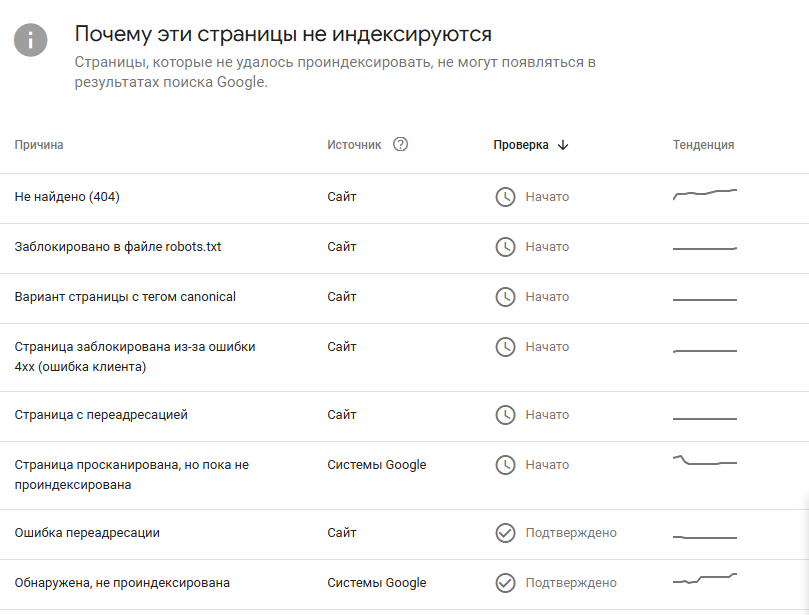Open the Не найдено (404) row
This screenshot has height=615, width=809.
click(67, 197)
